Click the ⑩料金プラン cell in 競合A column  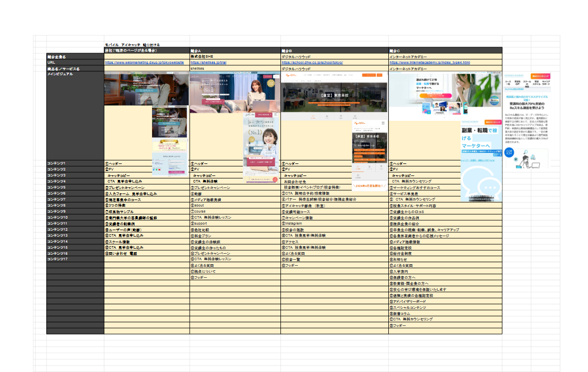click(235, 235)
